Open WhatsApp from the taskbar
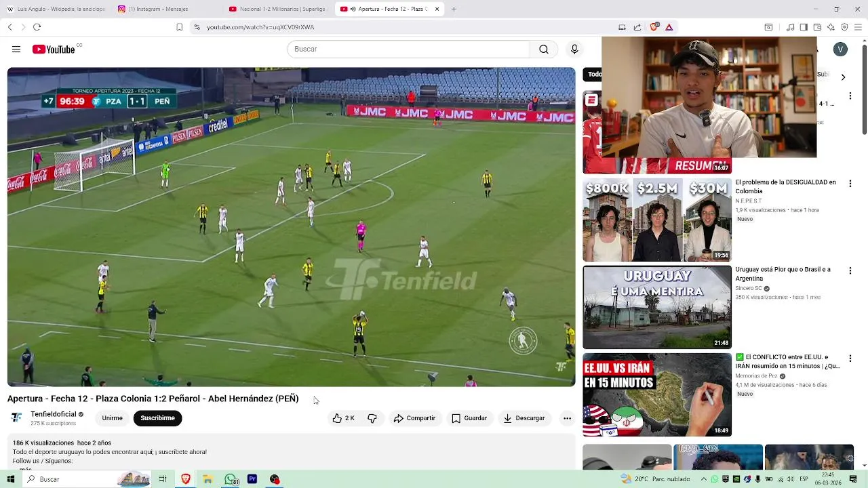The height and width of the screenshot is (488, 868). (x=231, y=479)
